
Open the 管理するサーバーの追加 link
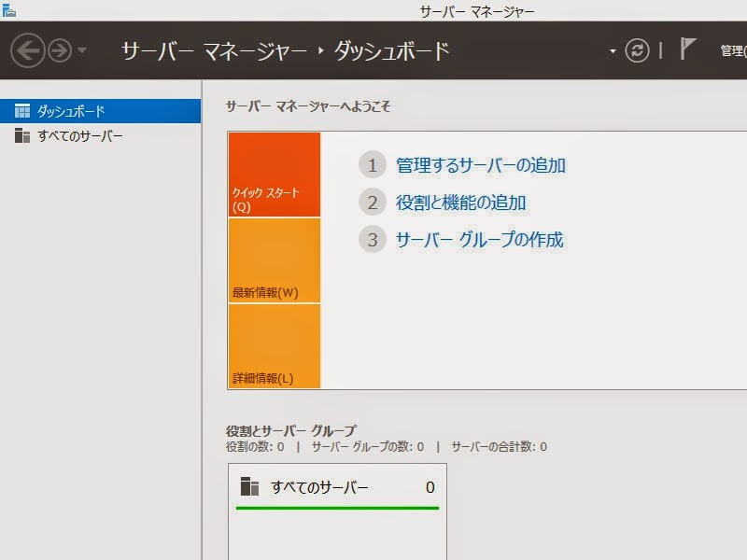coord(481,165)
